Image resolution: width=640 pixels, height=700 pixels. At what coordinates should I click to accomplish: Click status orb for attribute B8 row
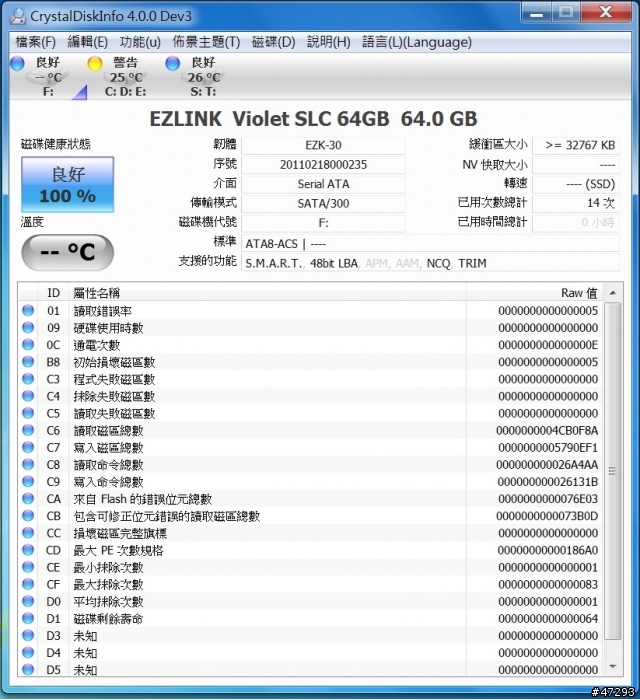28,362
